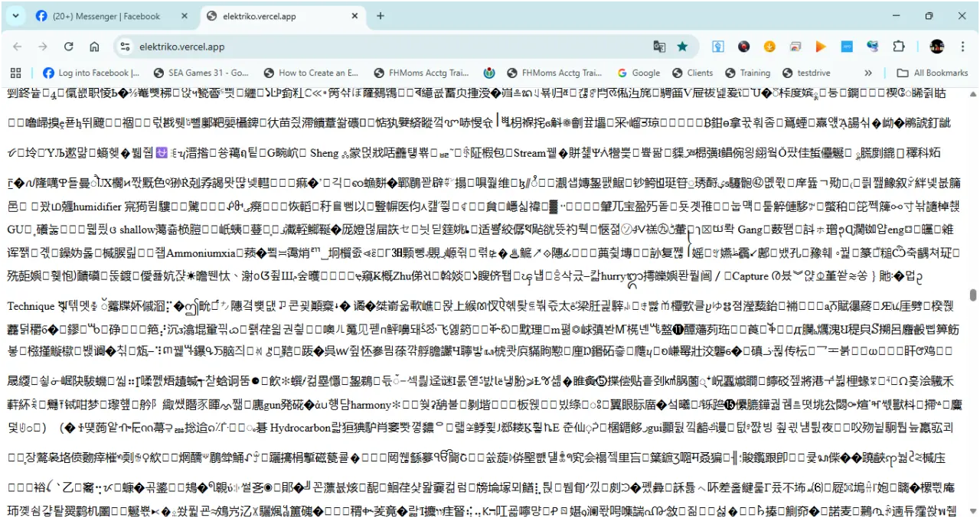Open the orange download extension
Viewport: 980px width, 518px height.
pyautogui.click(x=769, y=47)
